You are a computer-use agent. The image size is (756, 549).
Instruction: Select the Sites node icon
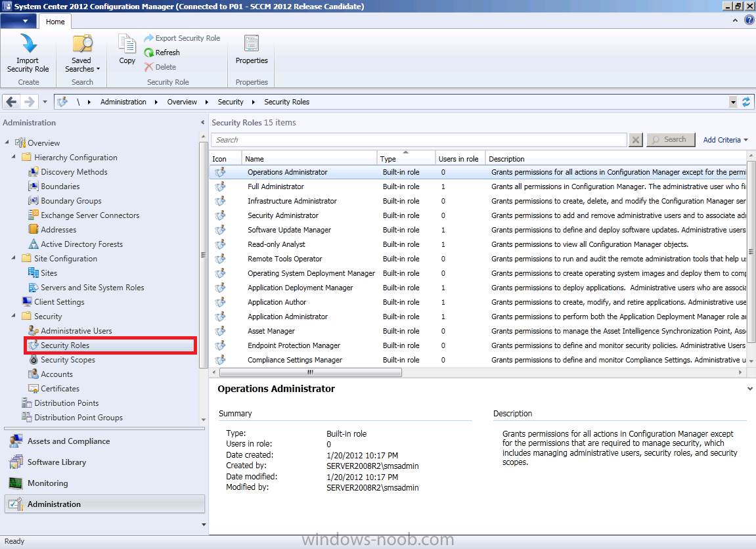(x=33, y=273)
